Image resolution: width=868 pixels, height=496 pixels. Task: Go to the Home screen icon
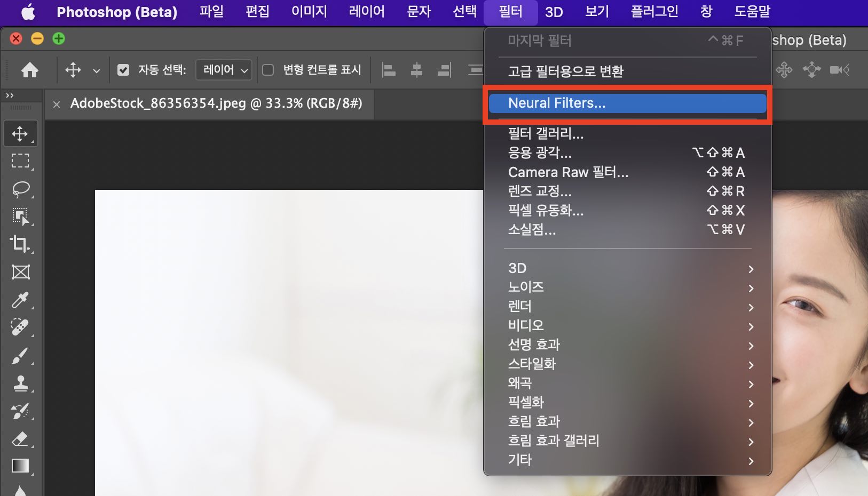(x=30, y=70)
